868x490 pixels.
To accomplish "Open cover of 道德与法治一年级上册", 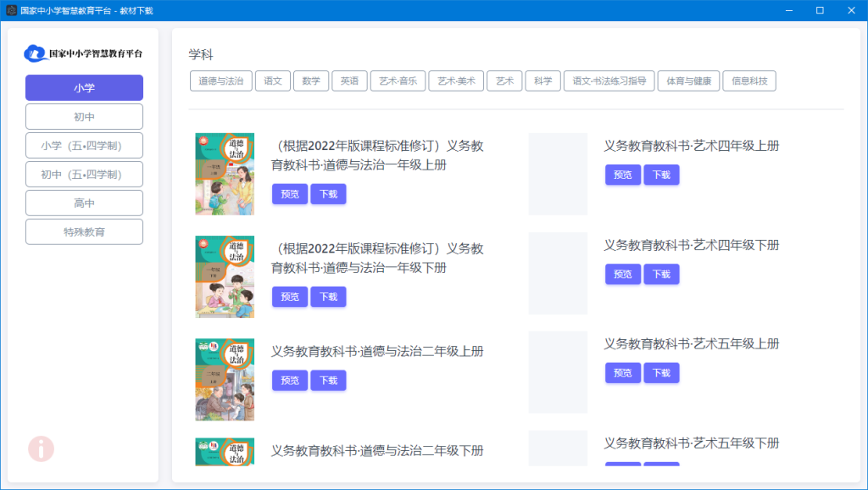I will pyautogui.click(x=225, y=174).
